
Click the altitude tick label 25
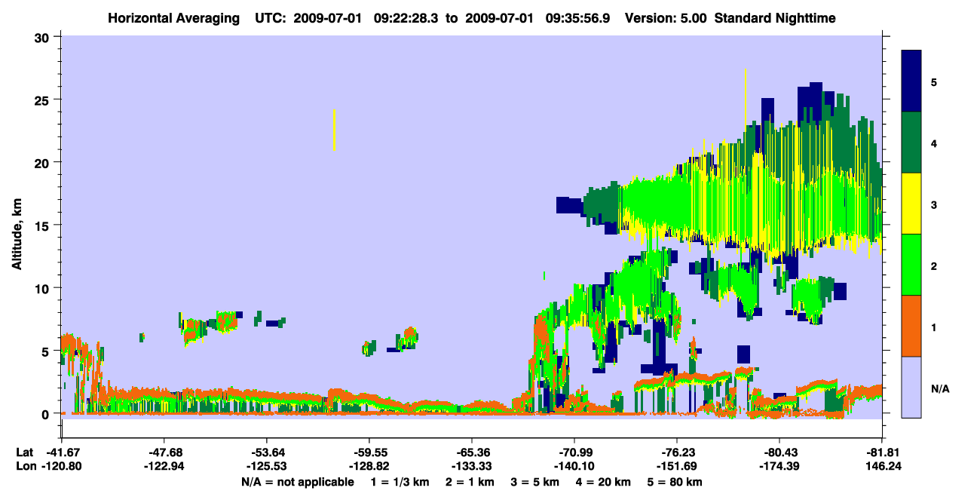coord(44,100)
